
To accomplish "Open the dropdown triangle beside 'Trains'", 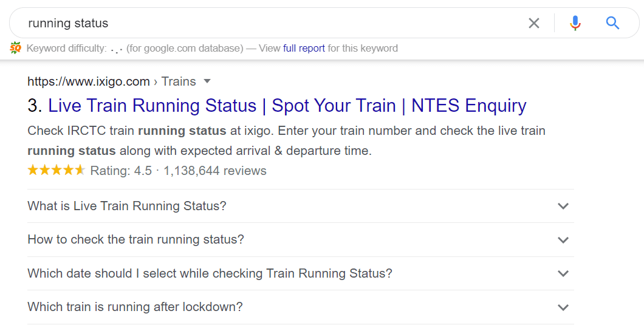I will (207, 81).
